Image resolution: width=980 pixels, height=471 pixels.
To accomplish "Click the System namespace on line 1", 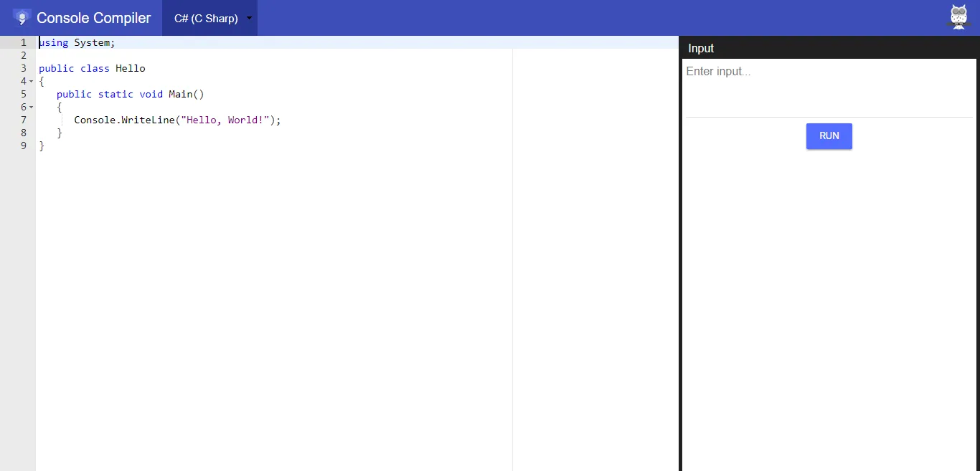I will tap(92, 42).
